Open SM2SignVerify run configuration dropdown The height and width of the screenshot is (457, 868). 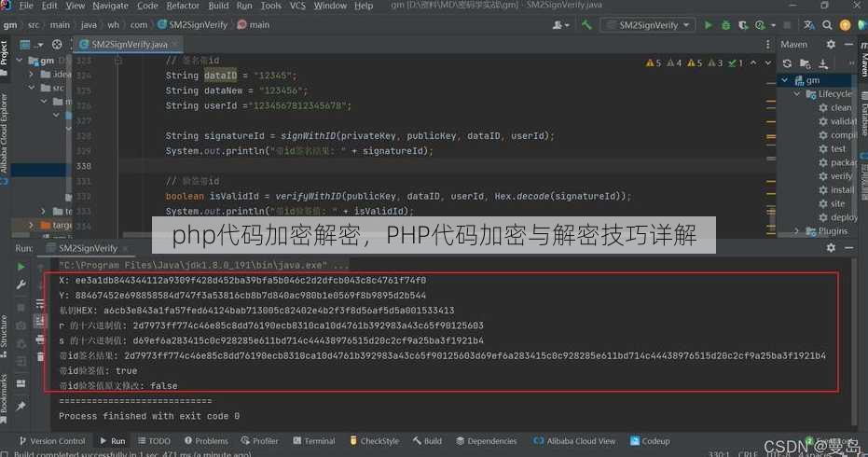(x=648, y=25)
